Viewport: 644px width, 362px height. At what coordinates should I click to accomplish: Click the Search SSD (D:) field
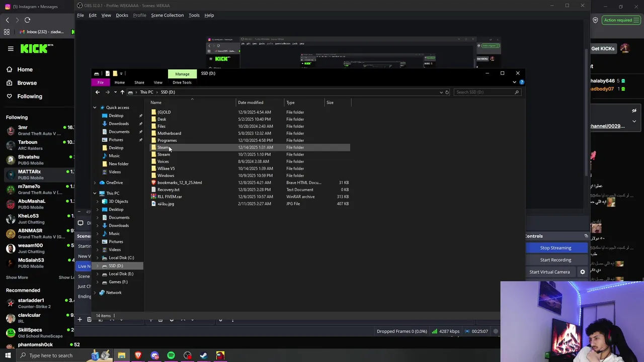click(487, 92)
